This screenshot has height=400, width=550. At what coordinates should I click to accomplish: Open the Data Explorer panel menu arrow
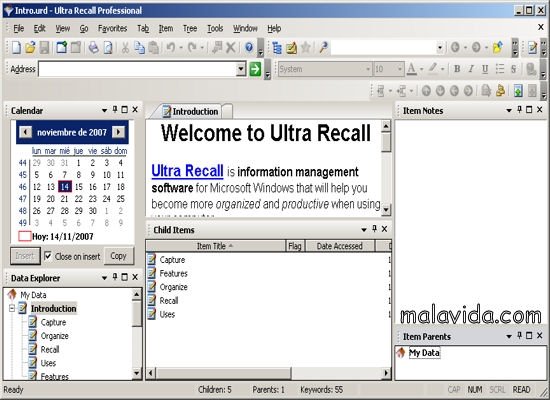[x=104, y=278]
